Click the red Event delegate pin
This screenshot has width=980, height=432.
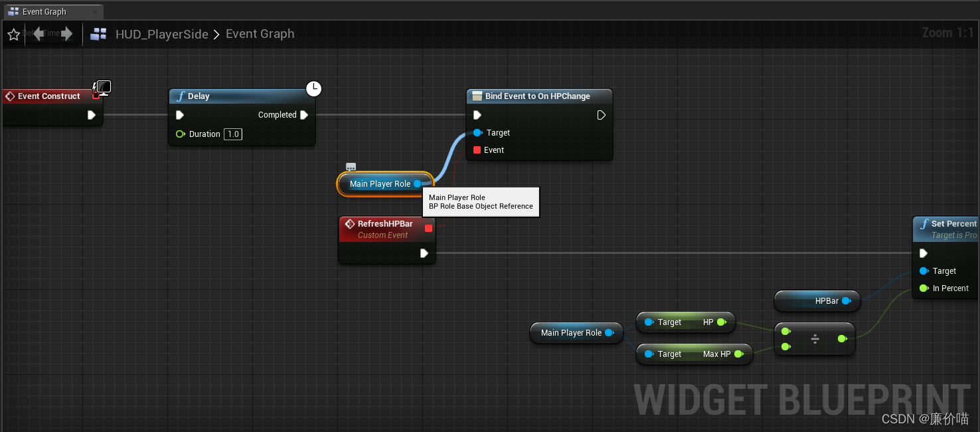pyautogui.click(x=477, y=150)
